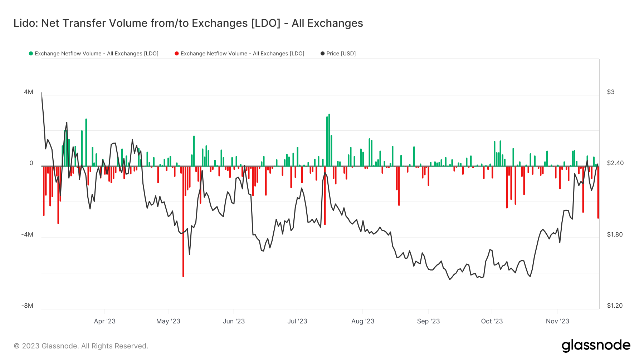Select the Apr '23 axis label
This screenshot has width=644, height=362.
click(x=105, y=321)
